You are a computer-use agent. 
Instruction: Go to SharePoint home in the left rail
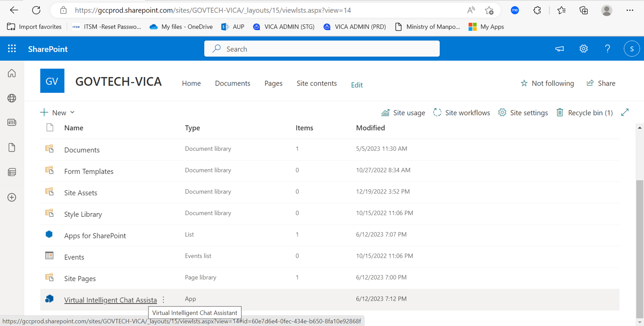coord(12,73)
